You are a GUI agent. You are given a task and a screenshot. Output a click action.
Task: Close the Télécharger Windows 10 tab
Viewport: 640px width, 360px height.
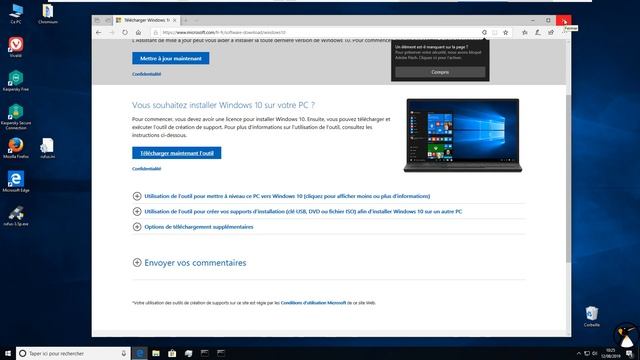click(175, 20)
